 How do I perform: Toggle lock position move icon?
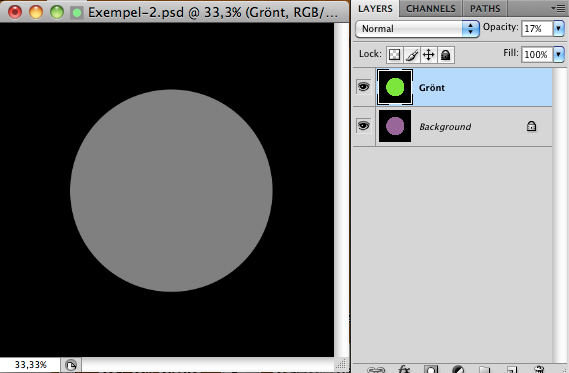click(429, 55)
